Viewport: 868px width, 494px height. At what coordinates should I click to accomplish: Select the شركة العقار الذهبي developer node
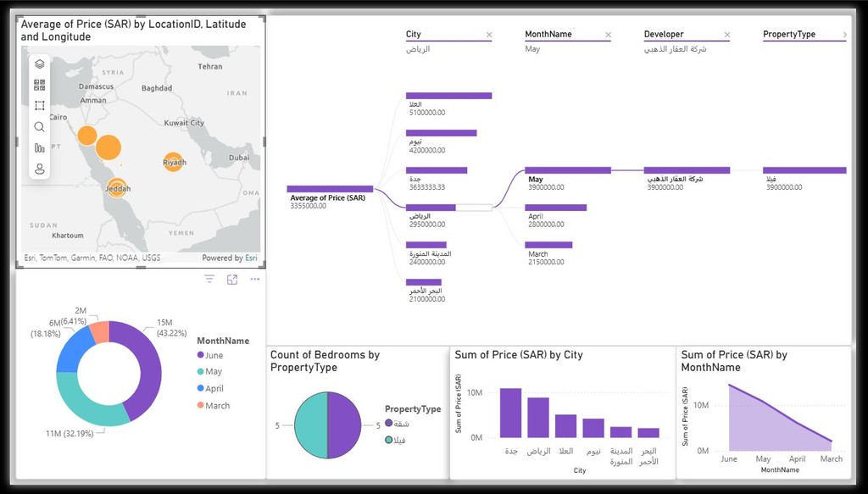[687, 170]
